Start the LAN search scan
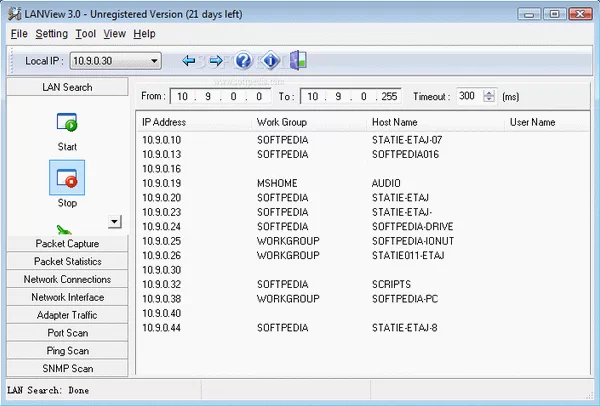The height and width of the screenshot is (406, 600). click(x=67, y=122)
